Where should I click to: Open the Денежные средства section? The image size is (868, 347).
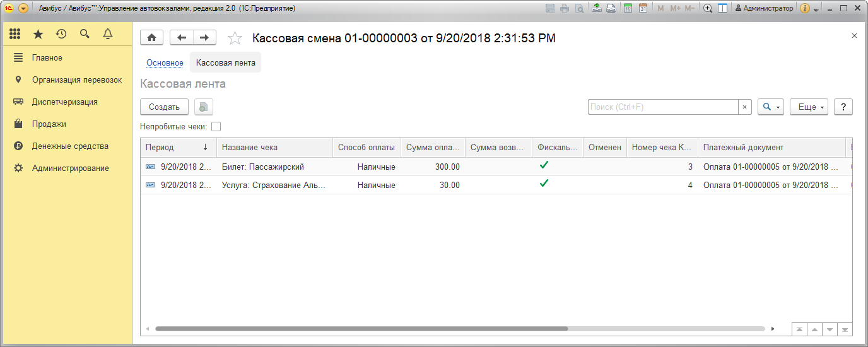click(70, 146)
